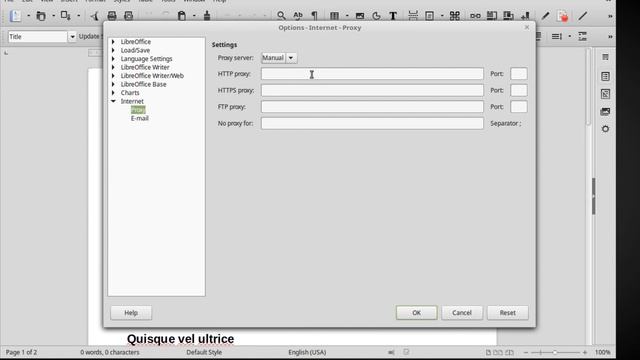Click the Save document icon in Writer toolbar

click(x=65, y=16)
